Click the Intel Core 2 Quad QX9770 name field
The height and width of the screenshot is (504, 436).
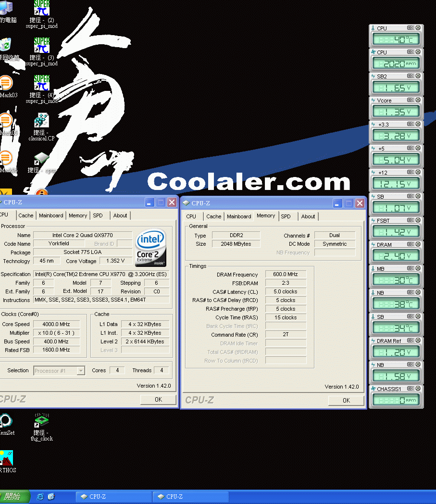pos(83,235)
